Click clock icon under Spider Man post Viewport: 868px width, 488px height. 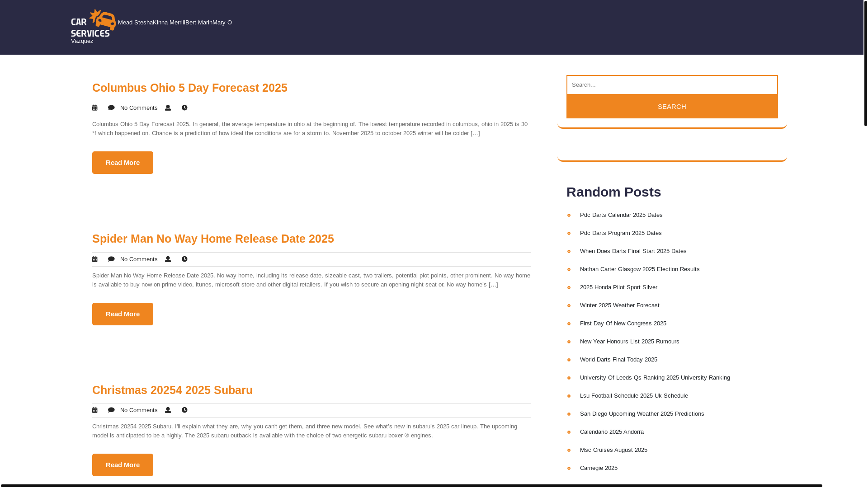tap(184, 259)
